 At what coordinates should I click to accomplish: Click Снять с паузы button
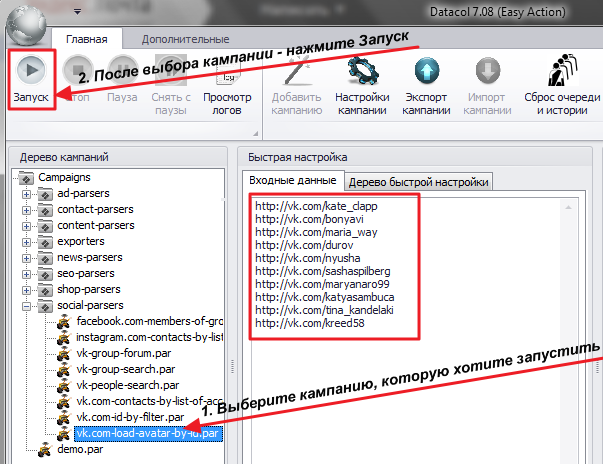click(x=171, y=85)
